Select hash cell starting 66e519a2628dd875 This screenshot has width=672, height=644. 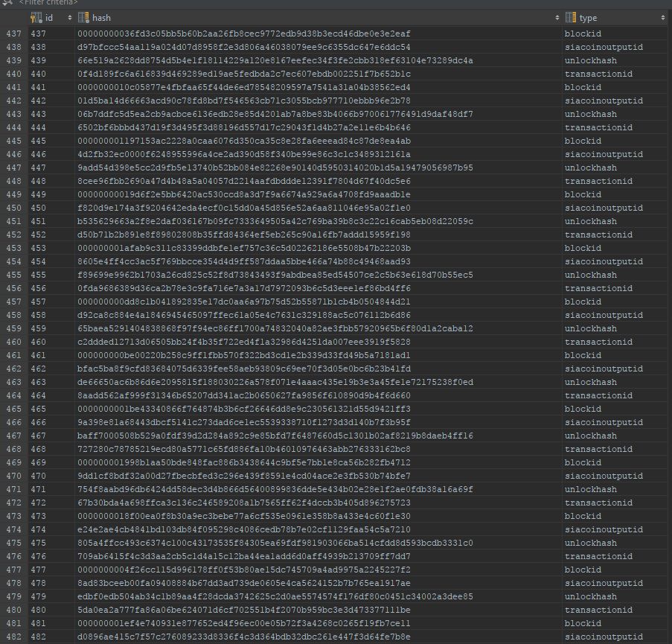[x=319, y=60]
